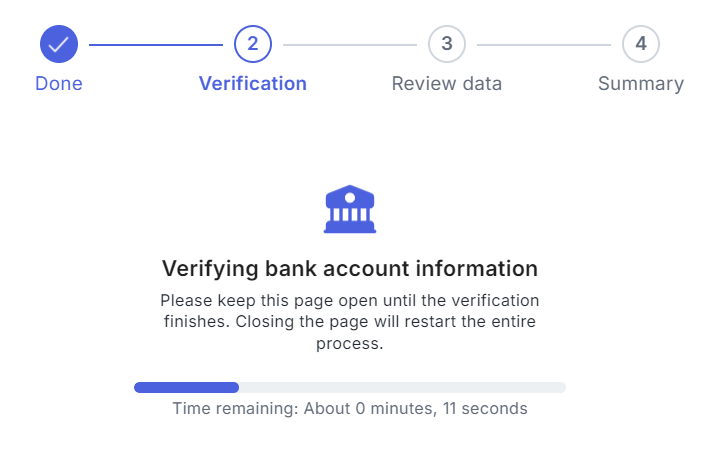
Task: Open the Verification step label
Action: tap(253, 83)
